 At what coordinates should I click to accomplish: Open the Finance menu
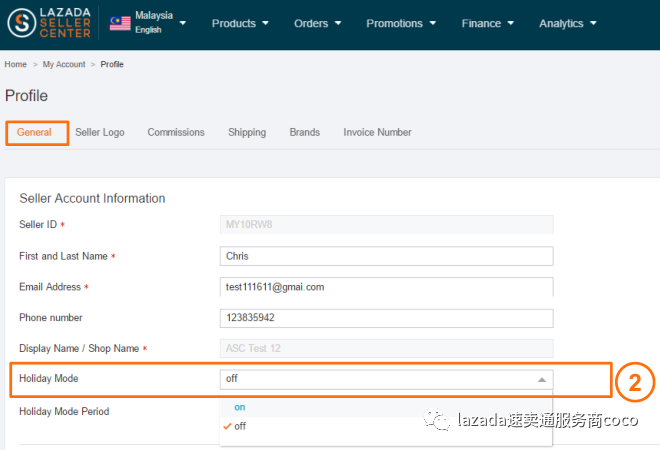(487, 23)
